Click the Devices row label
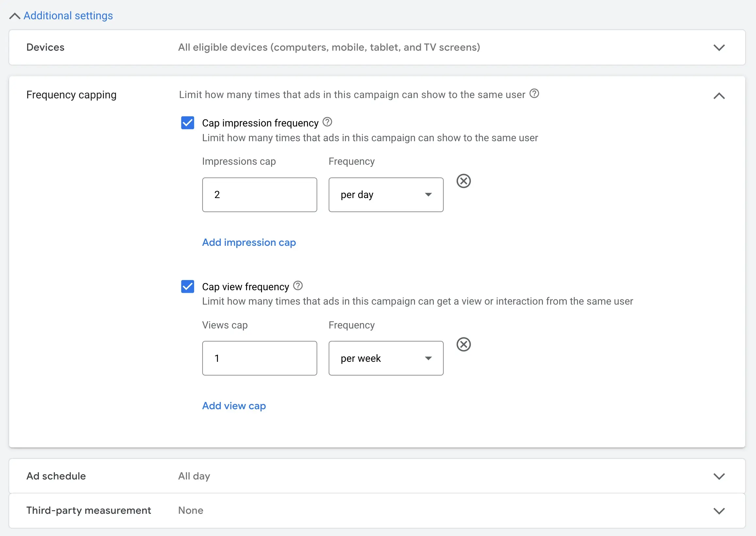756x536 pixels. point(45,47)
